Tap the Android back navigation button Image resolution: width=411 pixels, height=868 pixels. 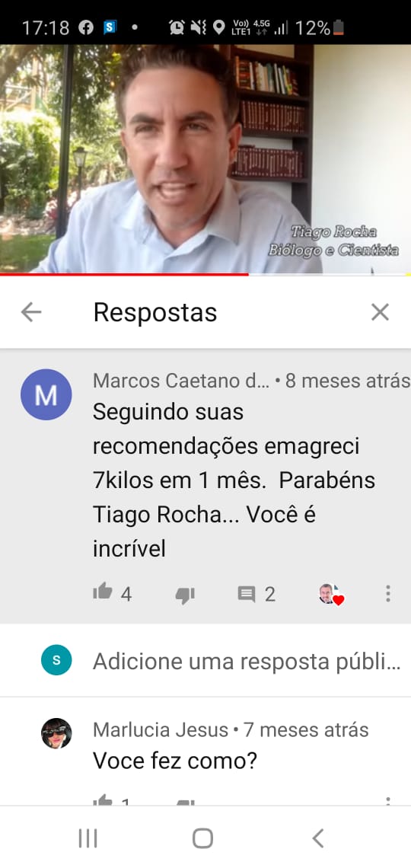318,838
